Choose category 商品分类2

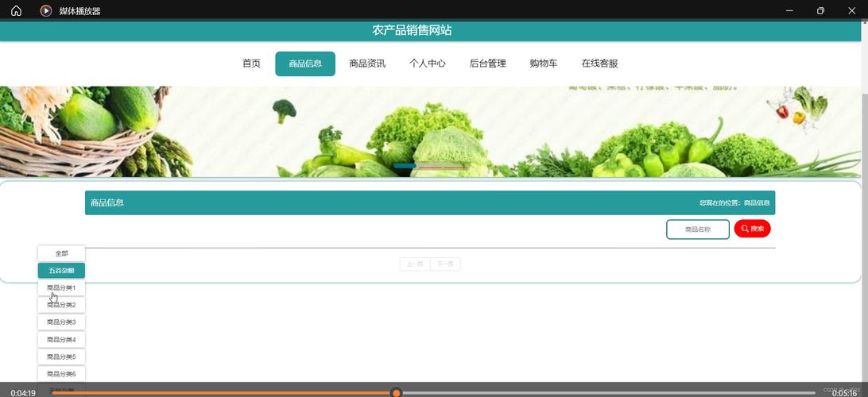61,305
